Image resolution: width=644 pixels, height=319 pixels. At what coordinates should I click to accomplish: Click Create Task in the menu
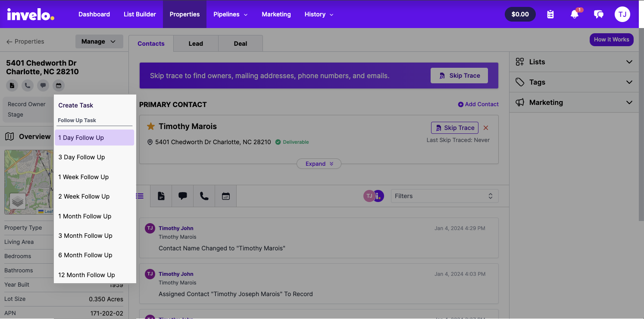point(76,105)
